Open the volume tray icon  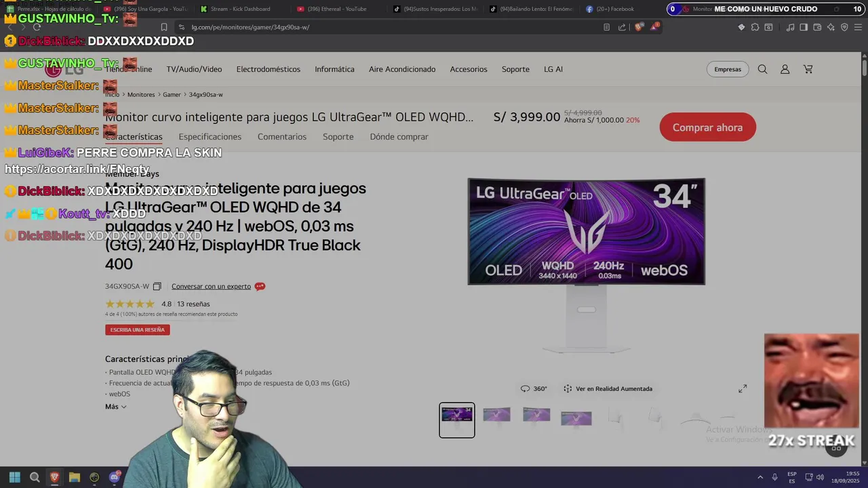(x=821, y=477)
